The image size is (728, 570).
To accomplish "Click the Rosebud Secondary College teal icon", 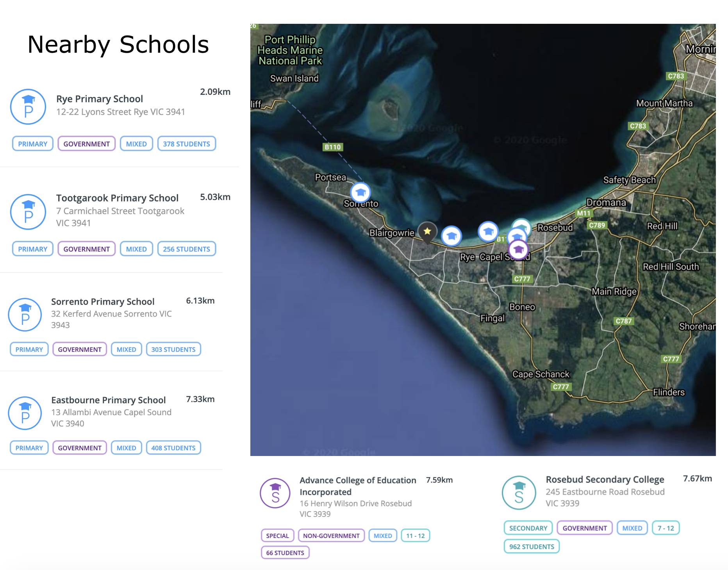I will [x=519, y=493].
